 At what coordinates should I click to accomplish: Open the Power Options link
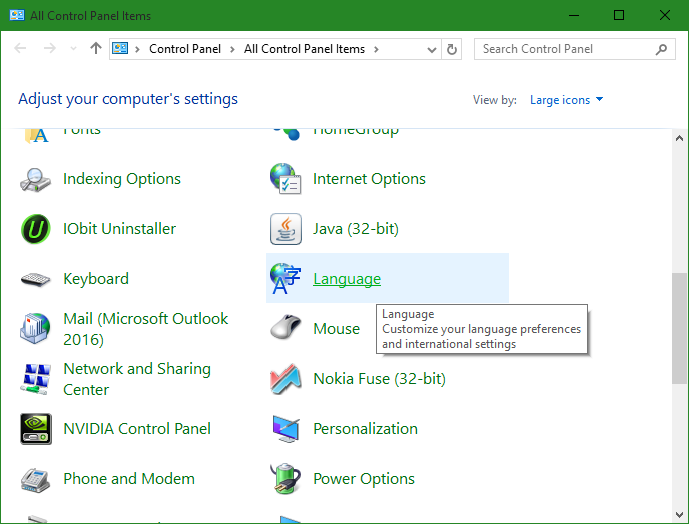(x=364, y=479)
